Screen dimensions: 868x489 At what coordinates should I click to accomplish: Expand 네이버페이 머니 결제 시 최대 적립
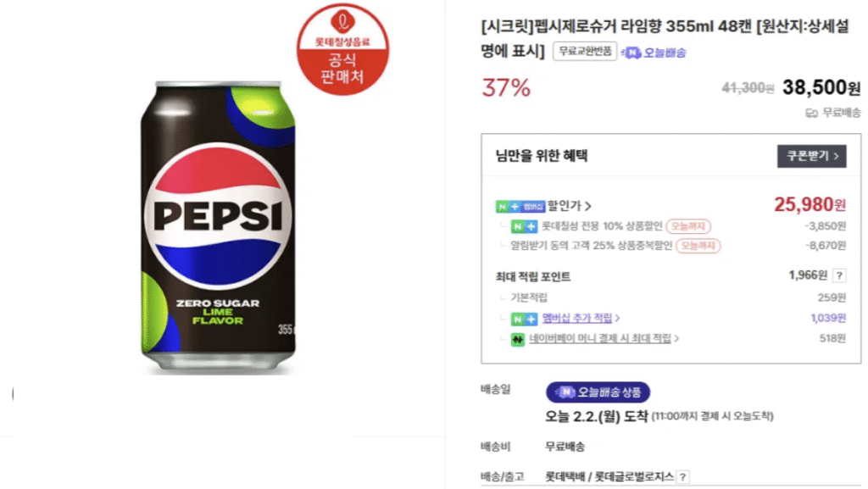[677, 341]
